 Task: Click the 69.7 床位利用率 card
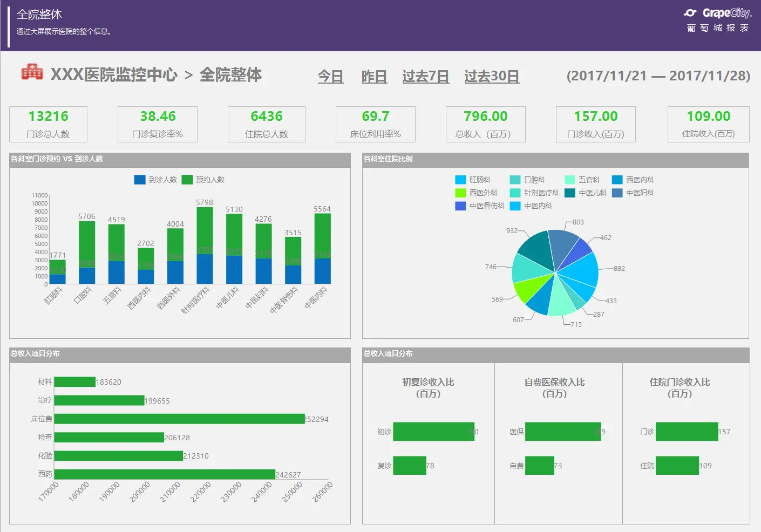click(376, 124)
